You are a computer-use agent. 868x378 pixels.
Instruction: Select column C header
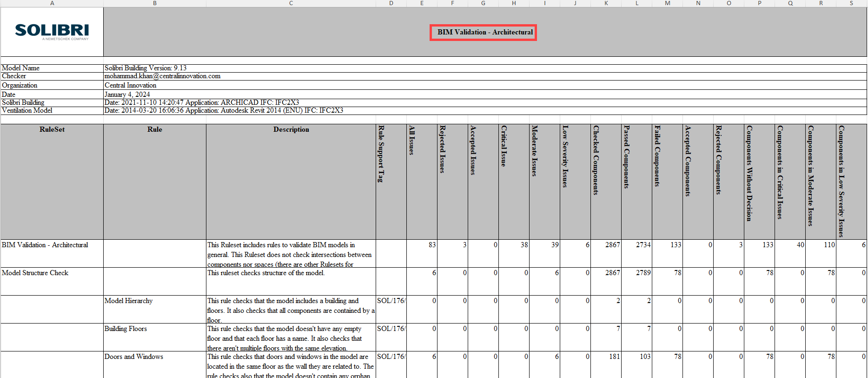click(x=291, y=3)
